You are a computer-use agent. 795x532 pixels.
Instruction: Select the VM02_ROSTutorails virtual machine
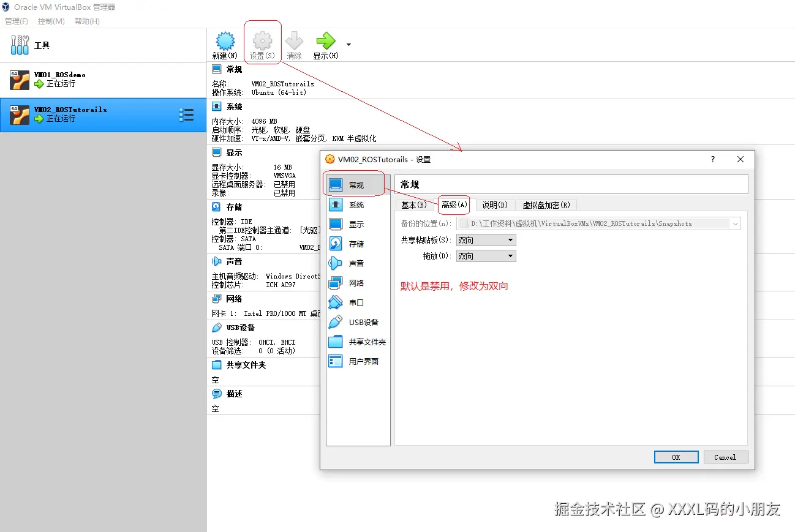tap(103, 114)
